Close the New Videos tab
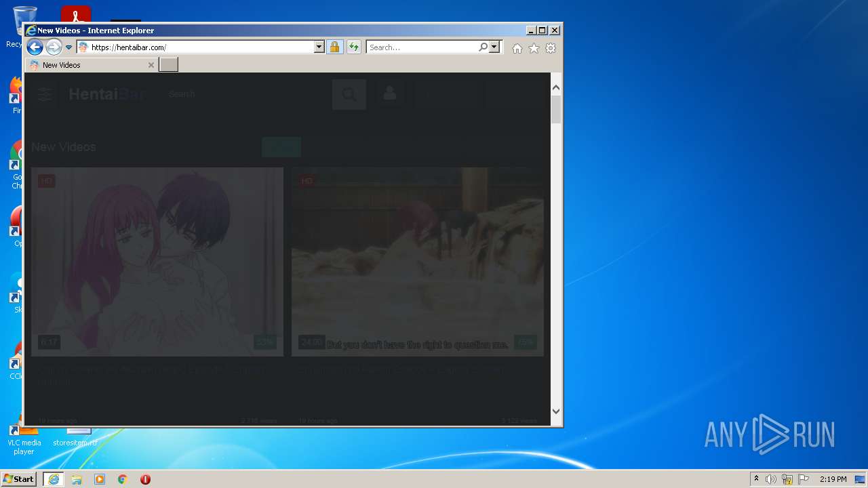This screenshot has height=488, width=868. pyautogui.click(x=151, y=65)
